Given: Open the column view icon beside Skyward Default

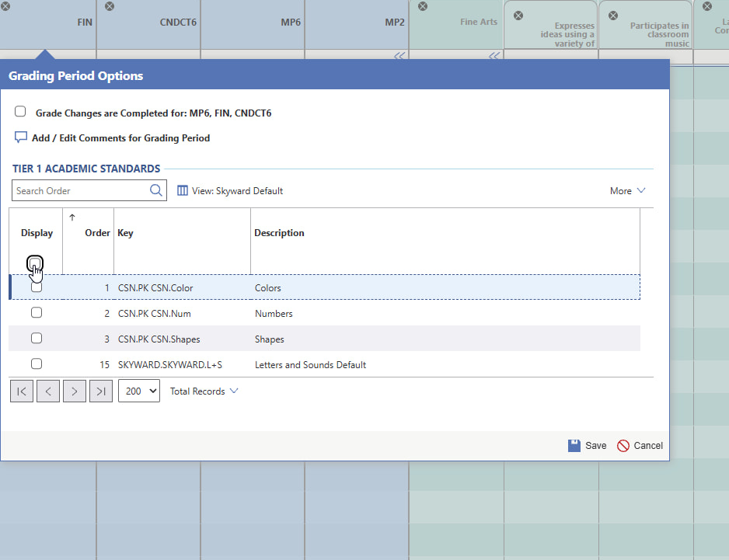Looking at the screenshot, I should pyautogui.click(x=182, y=190).
